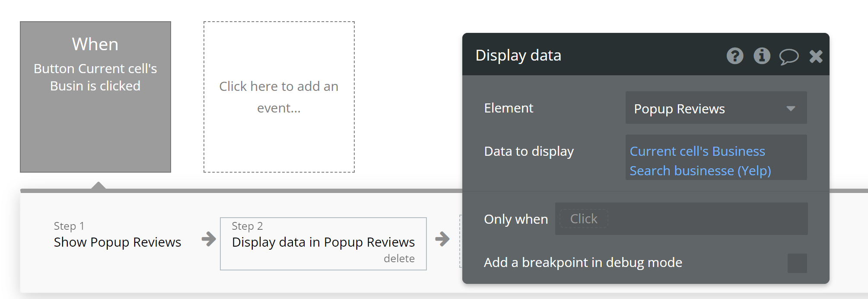Click the speech bubble comment icon

click(x=789, y=56)
